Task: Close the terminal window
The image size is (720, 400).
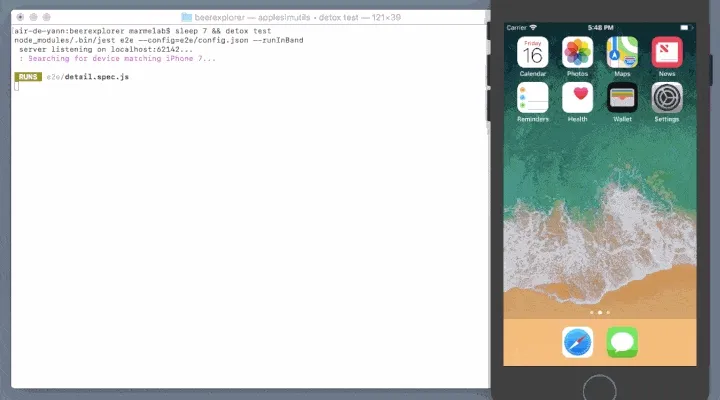Action: coord(20,17)
